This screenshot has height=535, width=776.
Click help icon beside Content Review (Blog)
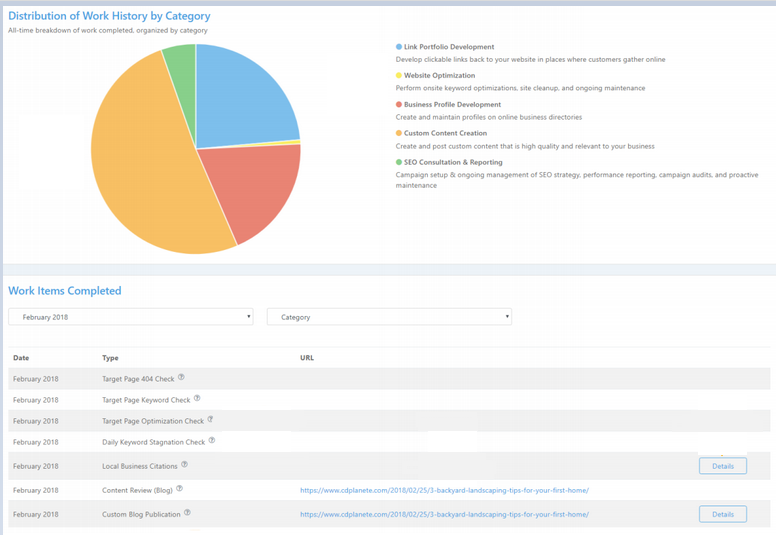(x=180, y=489)
